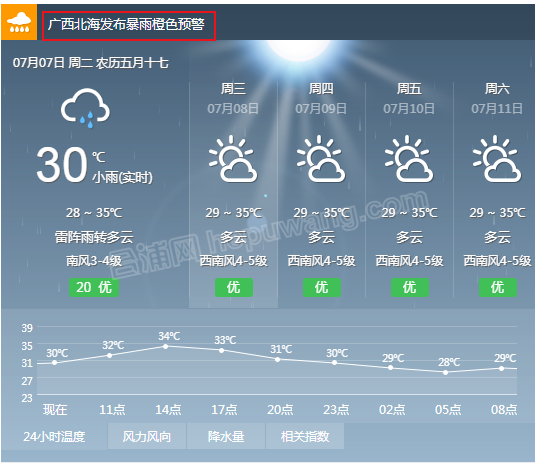The height and width of the screenshot is (463, 535).
Task: Click the 28℃ point at 05点
Action: click(x=446, y=373)
